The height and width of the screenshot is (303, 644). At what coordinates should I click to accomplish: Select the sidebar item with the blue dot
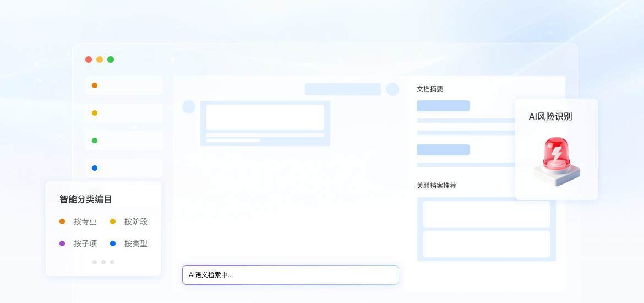(x=124, y=168)
